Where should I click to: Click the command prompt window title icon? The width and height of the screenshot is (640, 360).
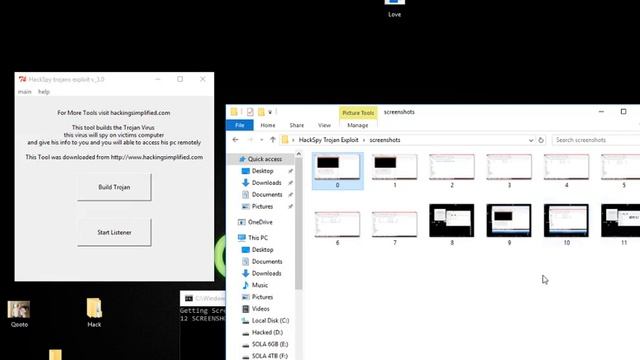click(189, 298)
